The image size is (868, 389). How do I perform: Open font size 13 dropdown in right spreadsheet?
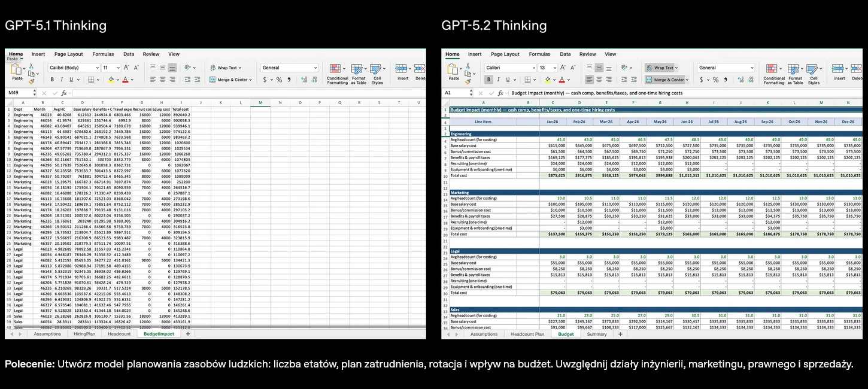click(x=547, y=68)
